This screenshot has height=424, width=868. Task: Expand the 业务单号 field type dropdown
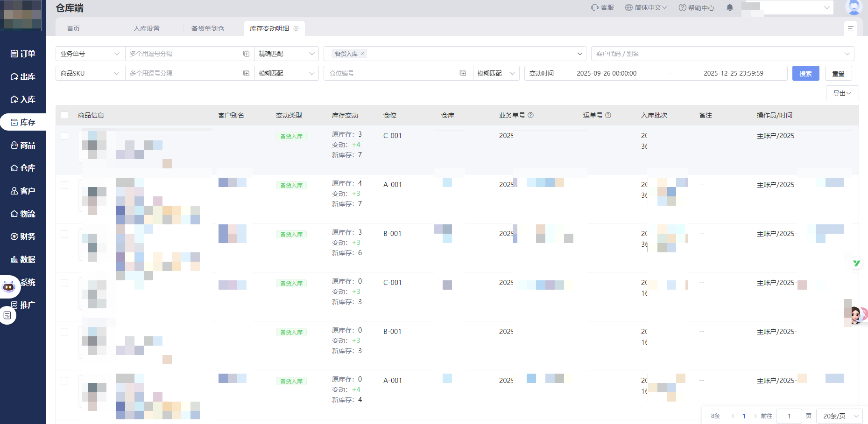[90, 54]
